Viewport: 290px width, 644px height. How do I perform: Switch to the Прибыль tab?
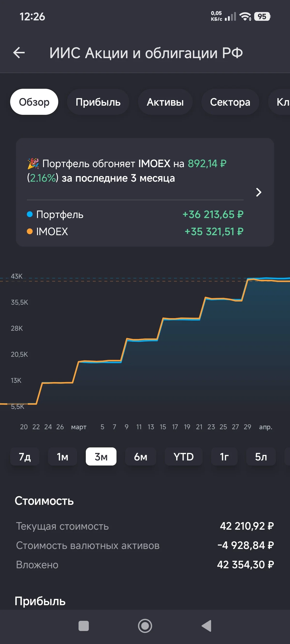coord(98,102)
